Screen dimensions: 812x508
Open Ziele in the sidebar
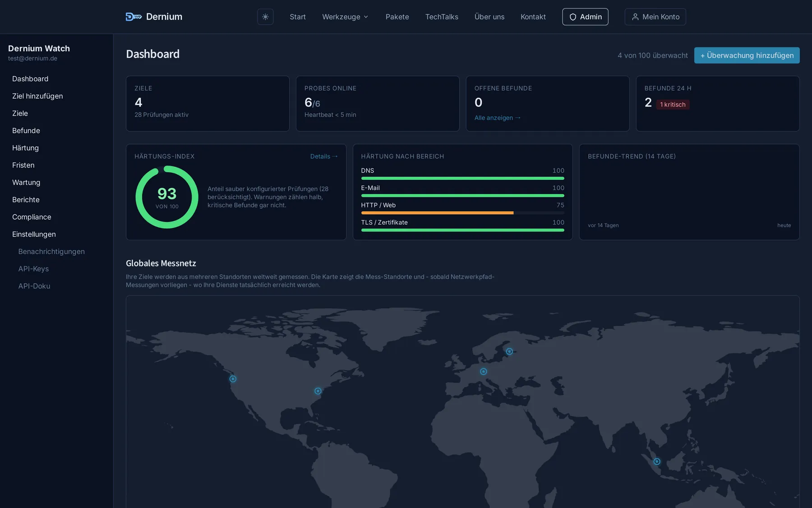coord(20,113)
